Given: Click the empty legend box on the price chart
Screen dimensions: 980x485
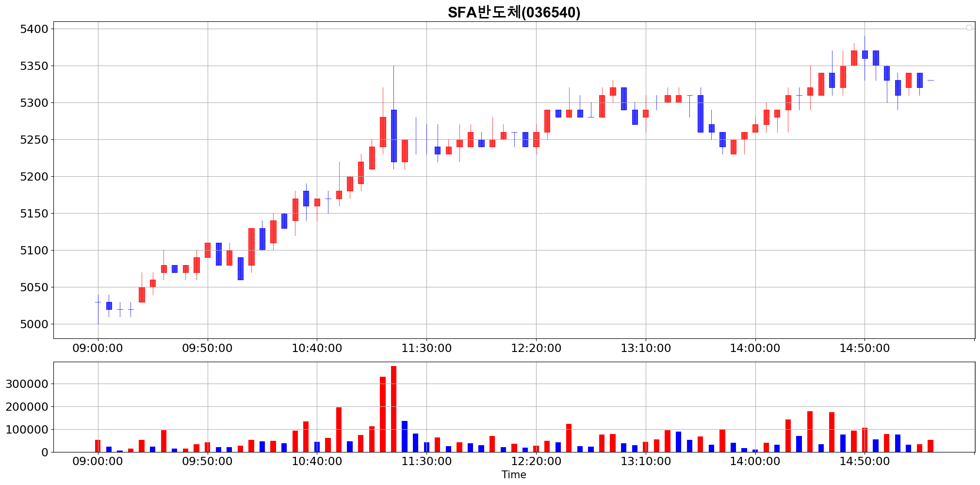Looking at the screenshot, I should 969,28.
